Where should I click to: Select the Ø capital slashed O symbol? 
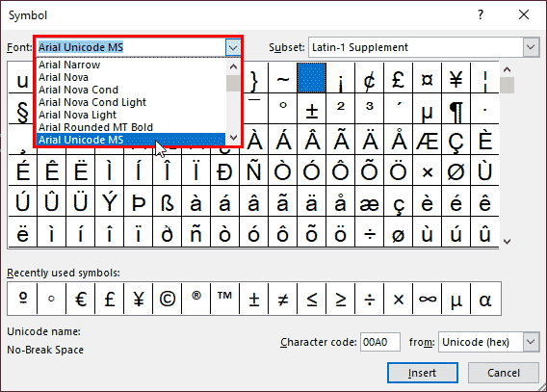[x=456, y=170]
